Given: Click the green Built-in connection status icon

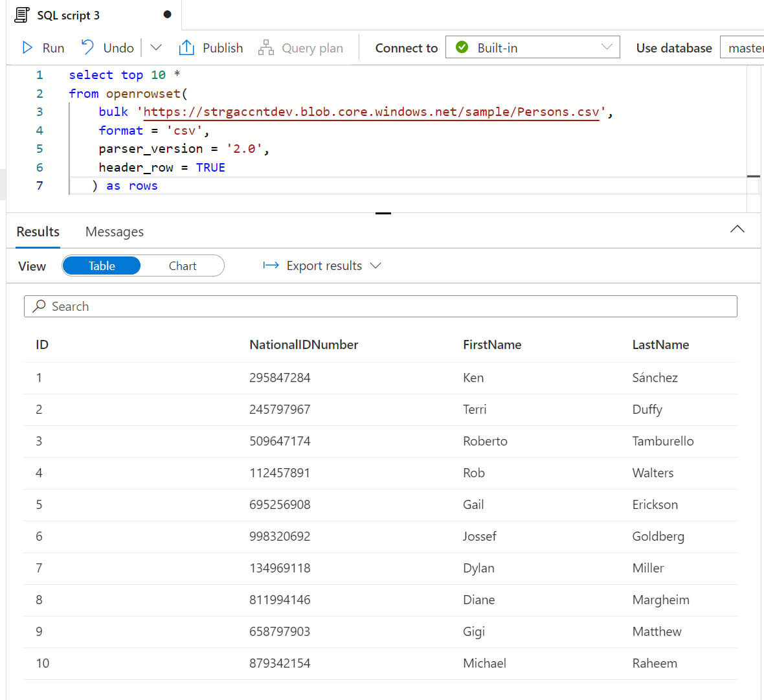Looking at the screenshot, I should pos(462,47).
